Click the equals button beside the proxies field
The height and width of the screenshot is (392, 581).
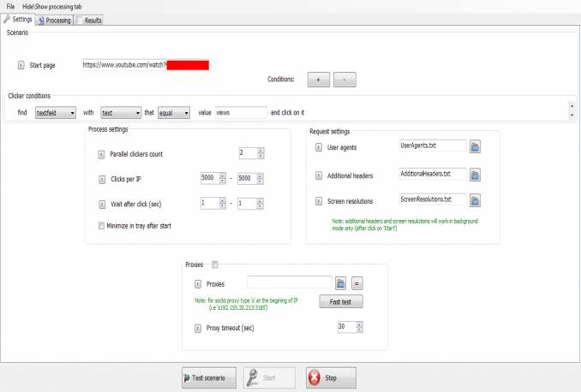tap(358, 282)
